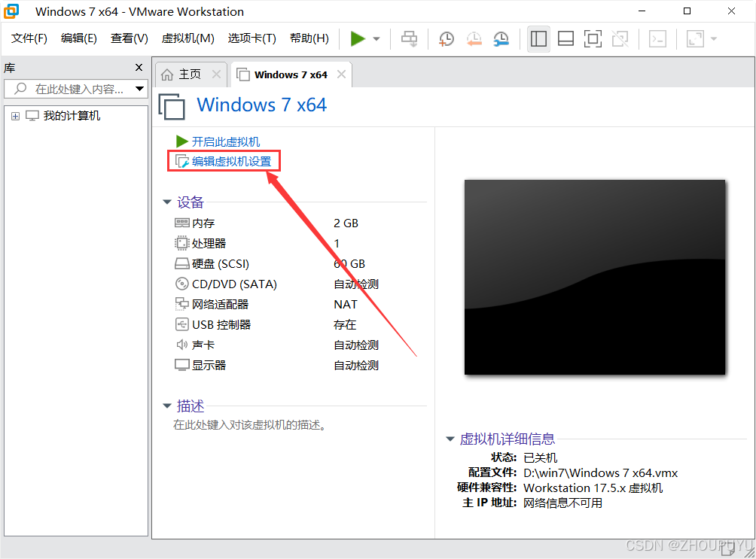The height and width of the screenshot is (559, 756).
Task: Open the snapshot manager icon
Action: [x=501, y=38]
